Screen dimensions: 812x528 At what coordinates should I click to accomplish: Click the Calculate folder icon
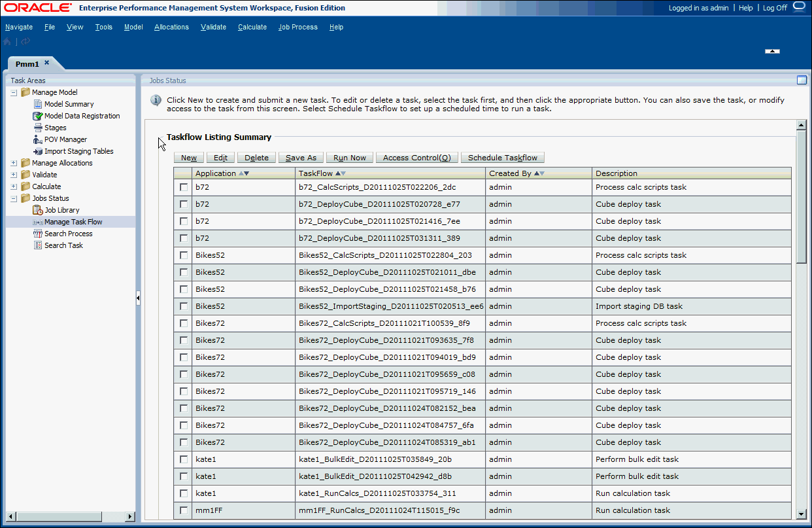25,186
